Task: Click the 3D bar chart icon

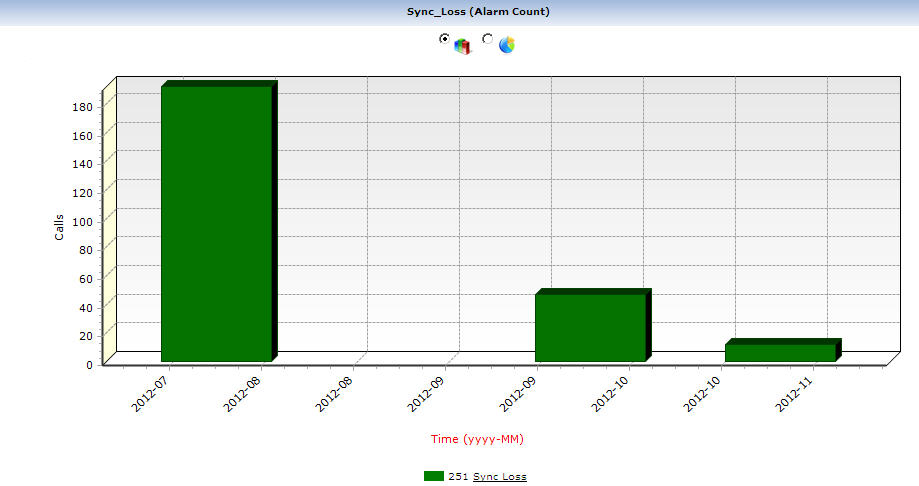Action: [x=462, y=46]
